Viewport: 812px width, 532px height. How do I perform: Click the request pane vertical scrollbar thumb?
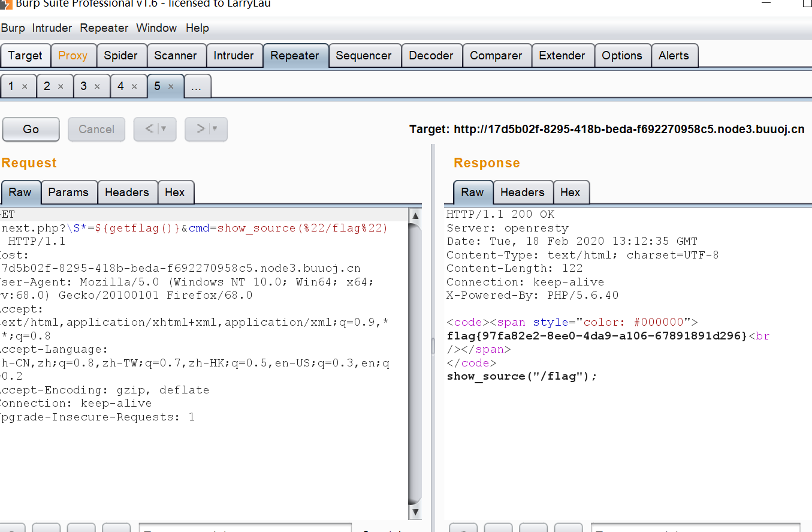415,363
